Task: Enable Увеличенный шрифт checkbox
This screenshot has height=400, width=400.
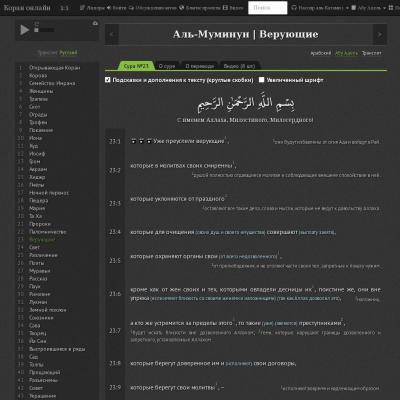Action: (x=262, y=80)
